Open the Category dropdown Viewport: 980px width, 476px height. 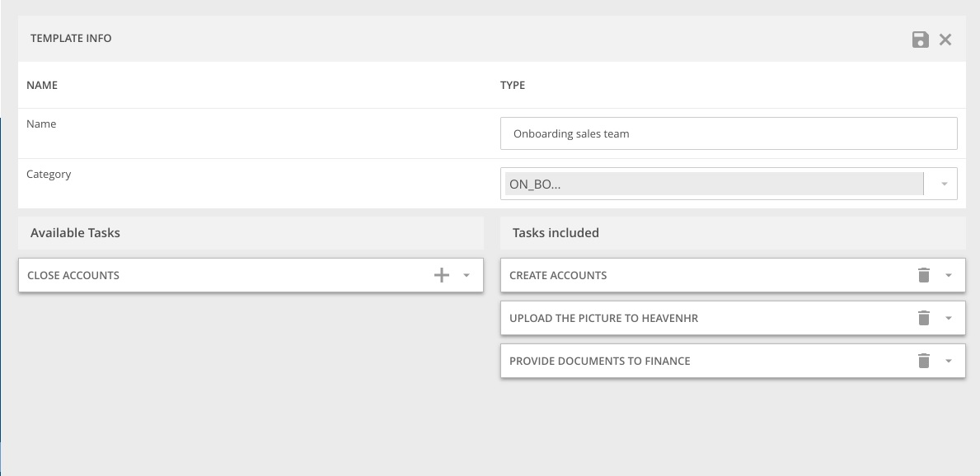tap(943, 183)
